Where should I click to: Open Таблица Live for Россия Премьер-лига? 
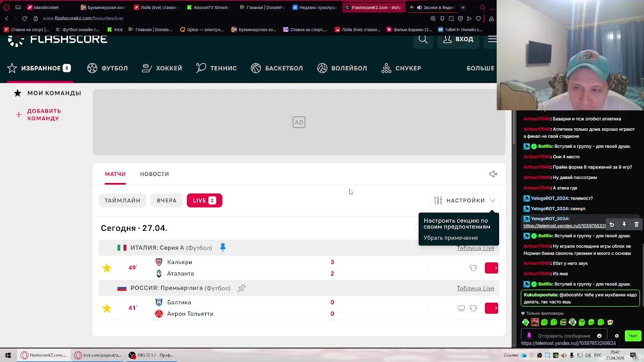coord(475,288)
